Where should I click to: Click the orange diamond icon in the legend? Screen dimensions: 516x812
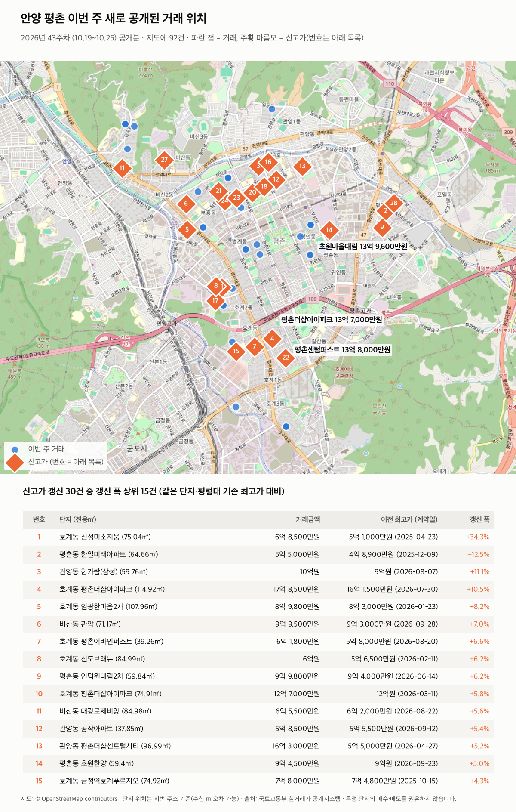(15, 462)
